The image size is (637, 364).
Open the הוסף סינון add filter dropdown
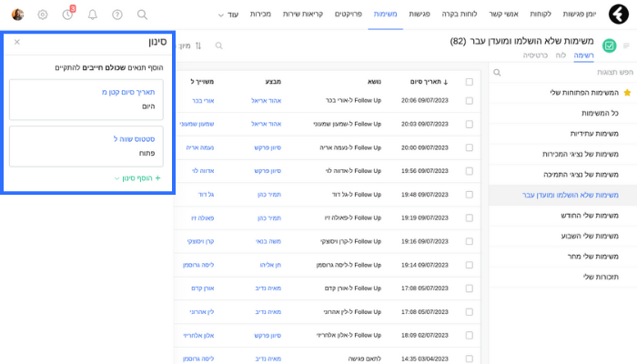click(137, 178)
